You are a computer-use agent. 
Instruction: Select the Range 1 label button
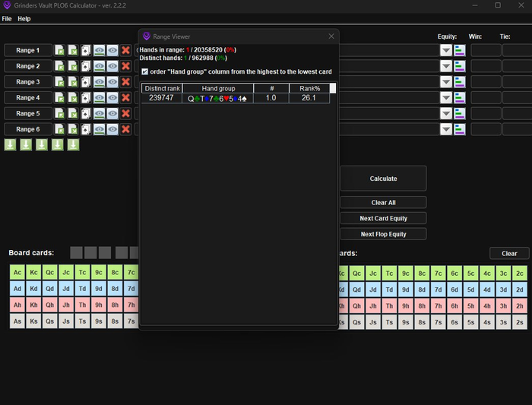(x=28, y=50)
